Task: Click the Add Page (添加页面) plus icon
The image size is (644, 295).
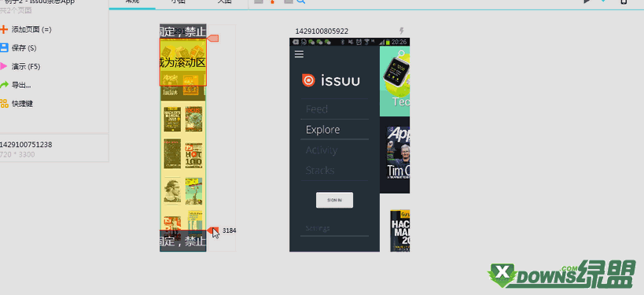Action: 4,30
